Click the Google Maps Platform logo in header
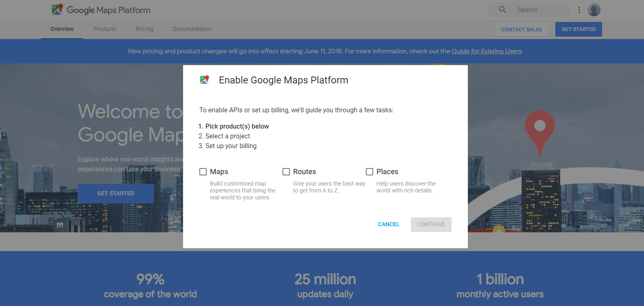Screen dimensions: 644x306 101,10
